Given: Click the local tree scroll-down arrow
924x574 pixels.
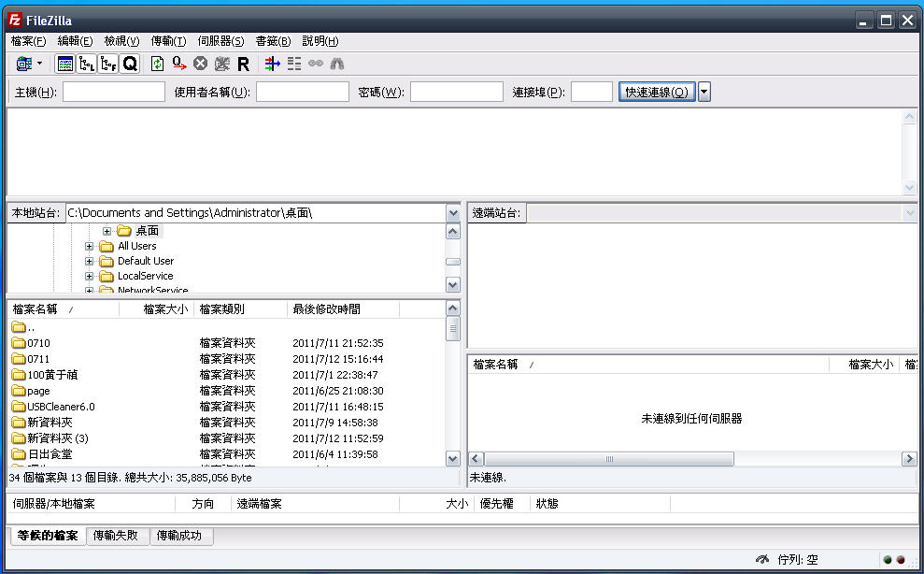Looking at the screenshot, I should click(x=452, y=285).
